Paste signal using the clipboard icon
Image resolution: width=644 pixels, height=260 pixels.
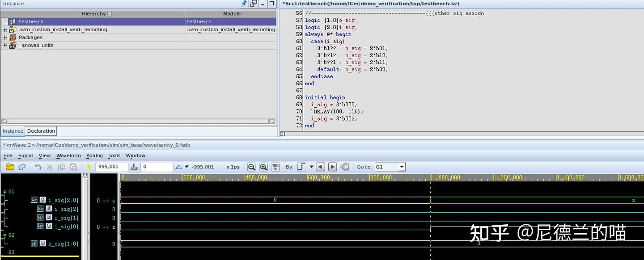tap(73, 167)
